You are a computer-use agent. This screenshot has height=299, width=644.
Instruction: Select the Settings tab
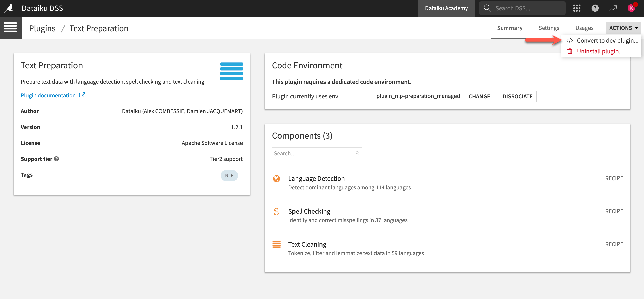click(549, 28)
